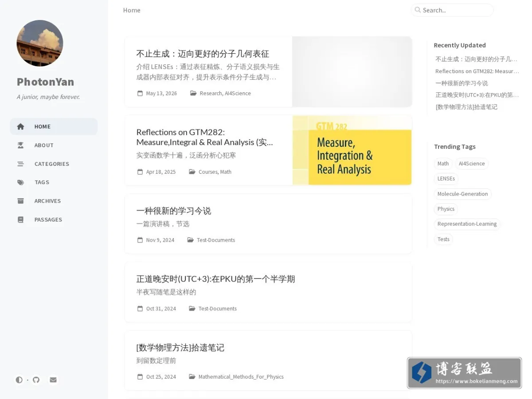This screenshot has height=399, width=532.
Task: Click the email envelope icon
Action: click(x=53, y=380)
